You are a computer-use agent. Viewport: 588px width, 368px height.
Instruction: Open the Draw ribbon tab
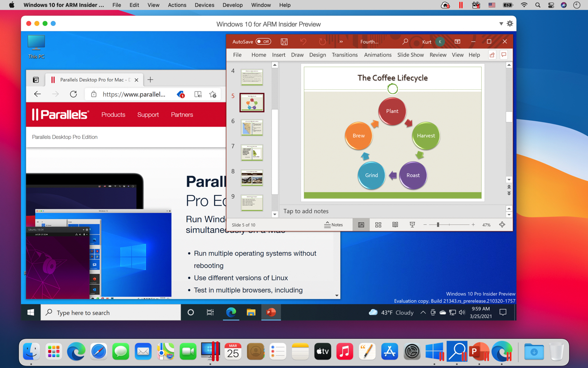click(297, 55)
